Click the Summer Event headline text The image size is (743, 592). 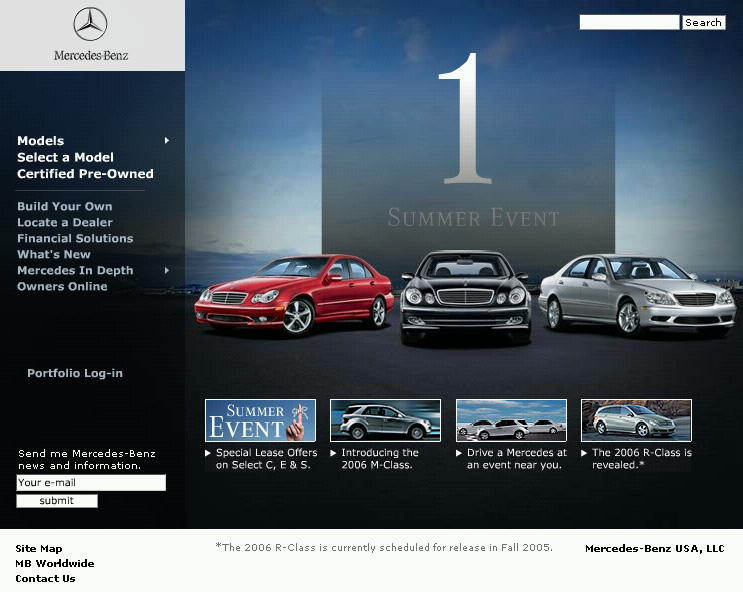pyautogui.click(x=473, y=218)
